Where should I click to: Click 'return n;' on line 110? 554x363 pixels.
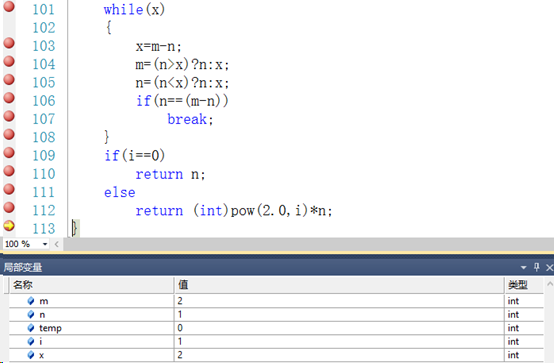pyautogui.click(x=170, y=174)
